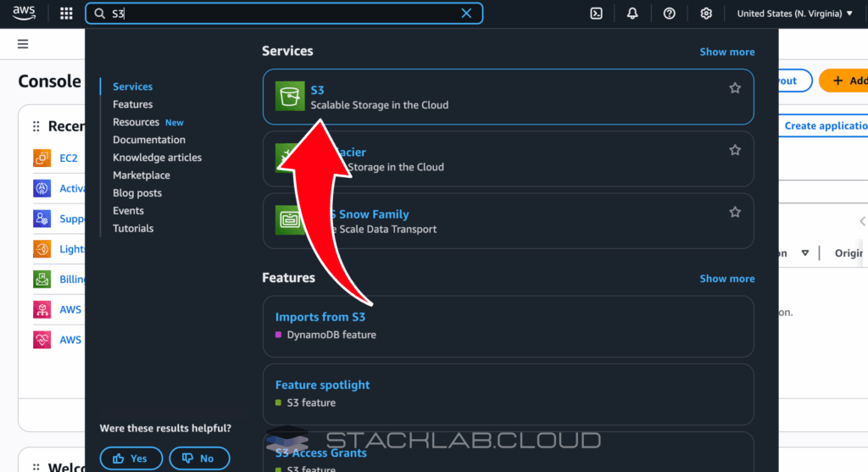Favorite the Snow Family service star

point(735,212)
